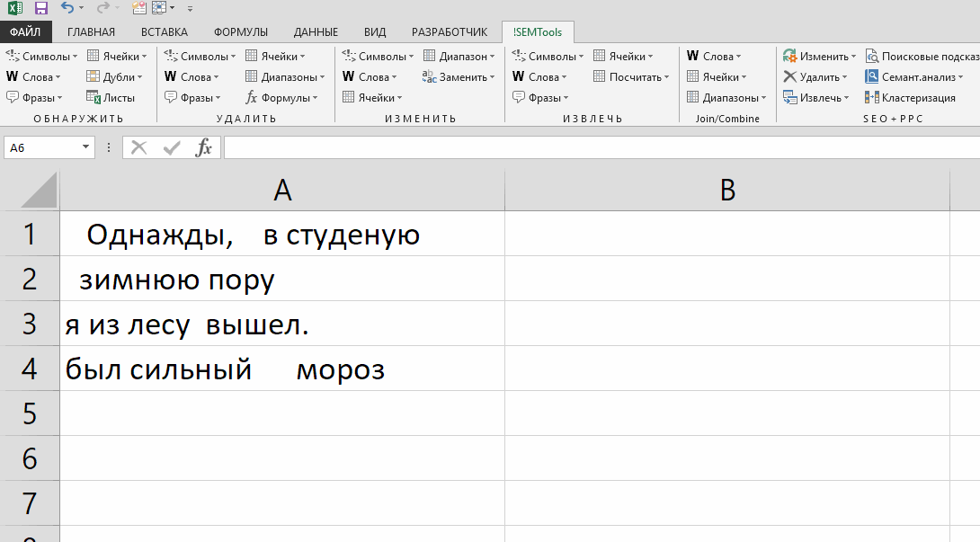Screen dimensions: 980x542
Task: Click the Кластеризация button
Action: pos(911,97)
